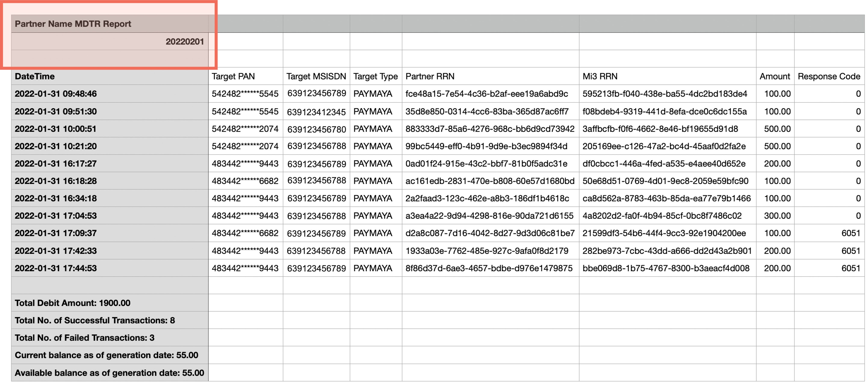Select response code 6051 in 17:09:37 row
Image resolution: width=868 pixels, height=385 pixels.
(x=850, y=233)
